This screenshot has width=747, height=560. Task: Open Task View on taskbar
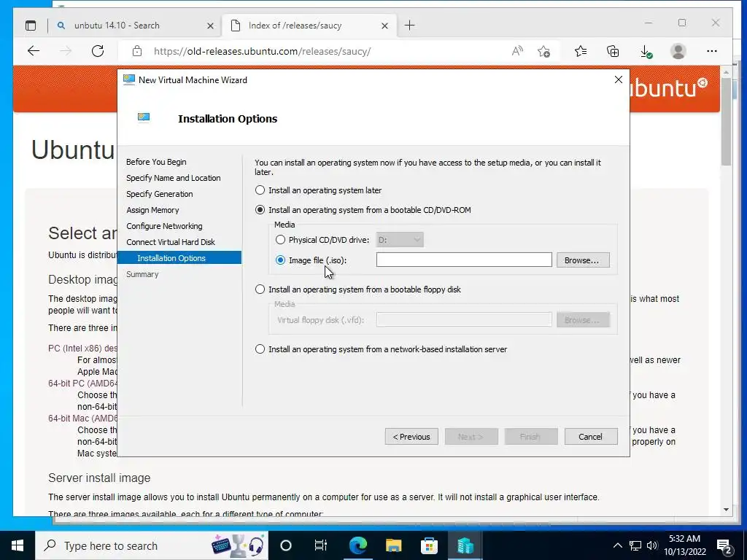[x=321, y=545]
